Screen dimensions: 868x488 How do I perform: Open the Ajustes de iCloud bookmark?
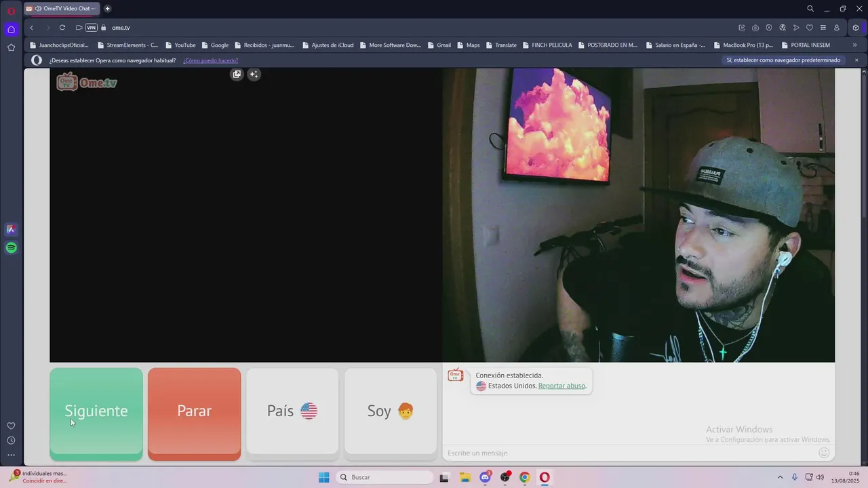tap(328, 45)
